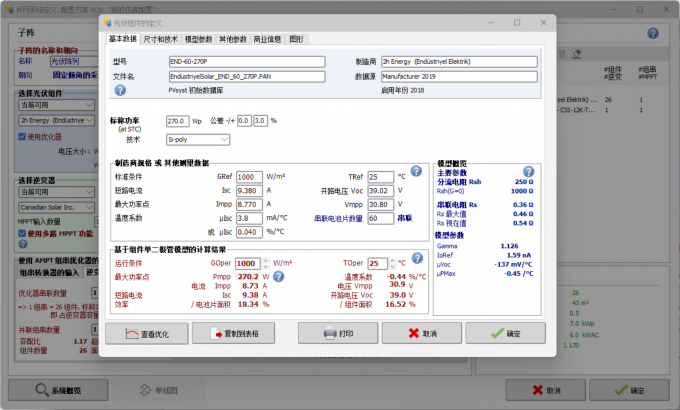680x410 pixels.
Task: Open 当前可用 dropdown under 选择逆变器
Action: pyautogui.click(x=56, y=192)
